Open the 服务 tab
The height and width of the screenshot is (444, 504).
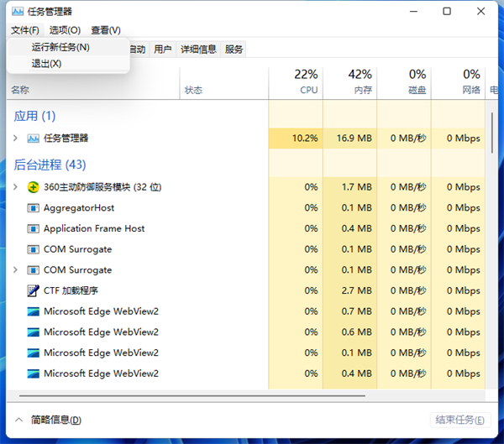[234, 50]
